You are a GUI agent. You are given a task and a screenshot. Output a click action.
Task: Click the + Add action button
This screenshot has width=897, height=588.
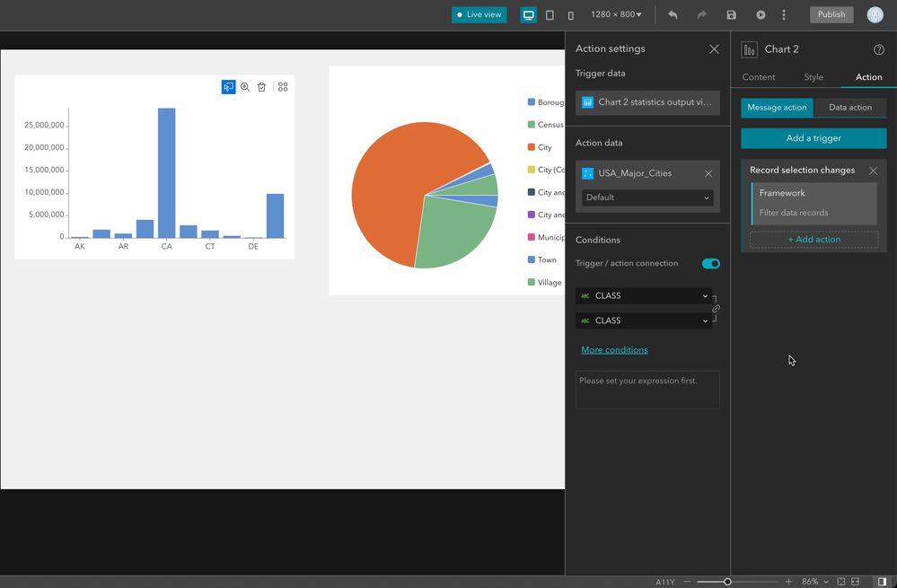point(814,240)
